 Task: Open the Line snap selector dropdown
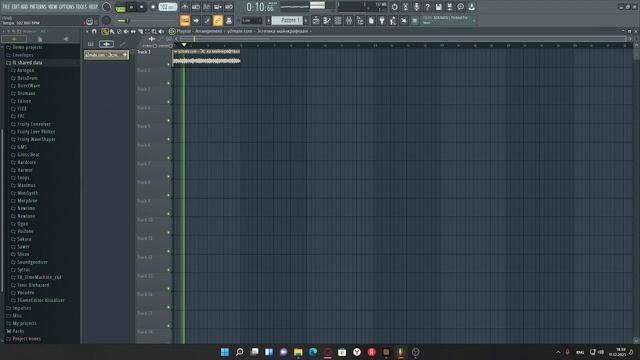(x=251, y=20)
